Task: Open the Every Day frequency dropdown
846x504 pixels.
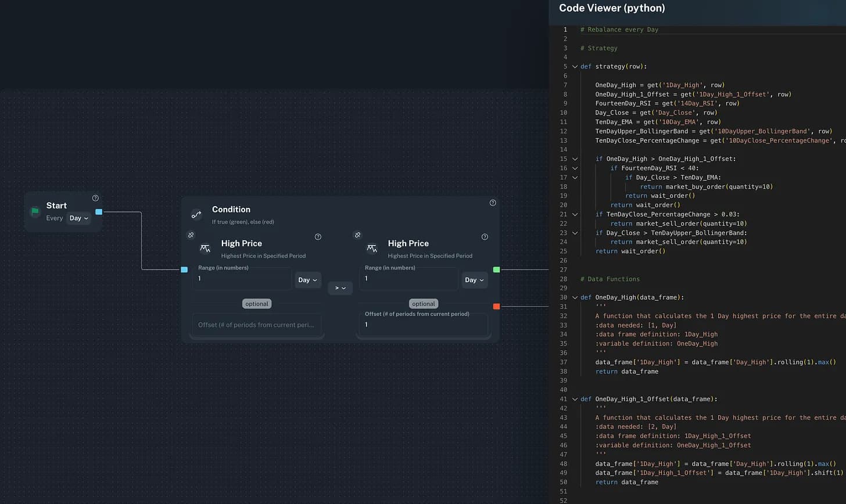Action: click(78, 218)
